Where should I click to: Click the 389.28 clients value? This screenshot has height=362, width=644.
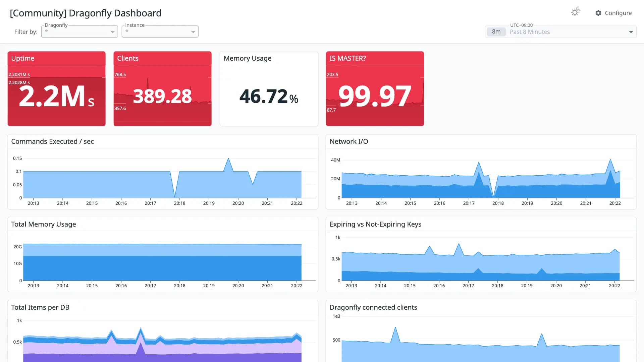pyautogui.click(x=162, y=97)
